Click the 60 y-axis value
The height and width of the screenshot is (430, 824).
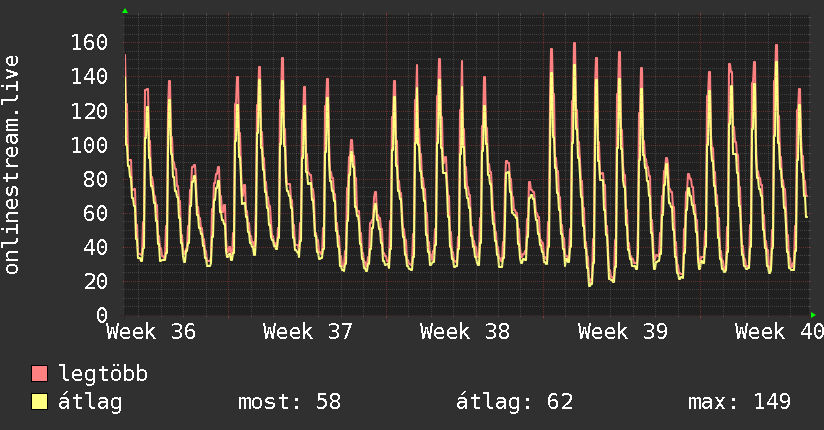click(x=96, y=213)
